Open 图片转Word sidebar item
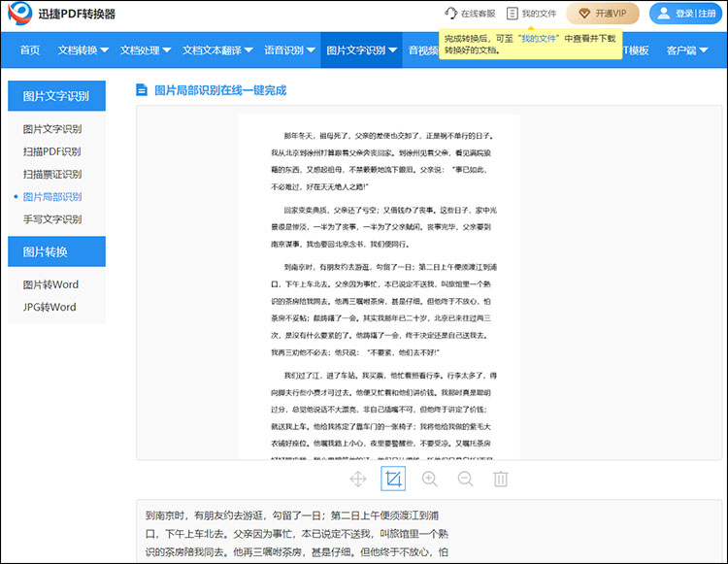The height and width of the screenshot is (564, 728). [x=50, y=284]
